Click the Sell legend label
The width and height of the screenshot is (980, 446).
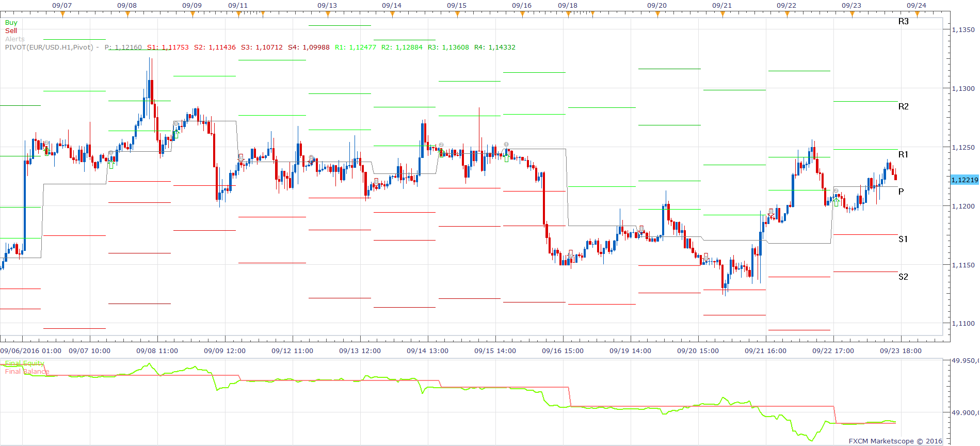coord(11,31)
